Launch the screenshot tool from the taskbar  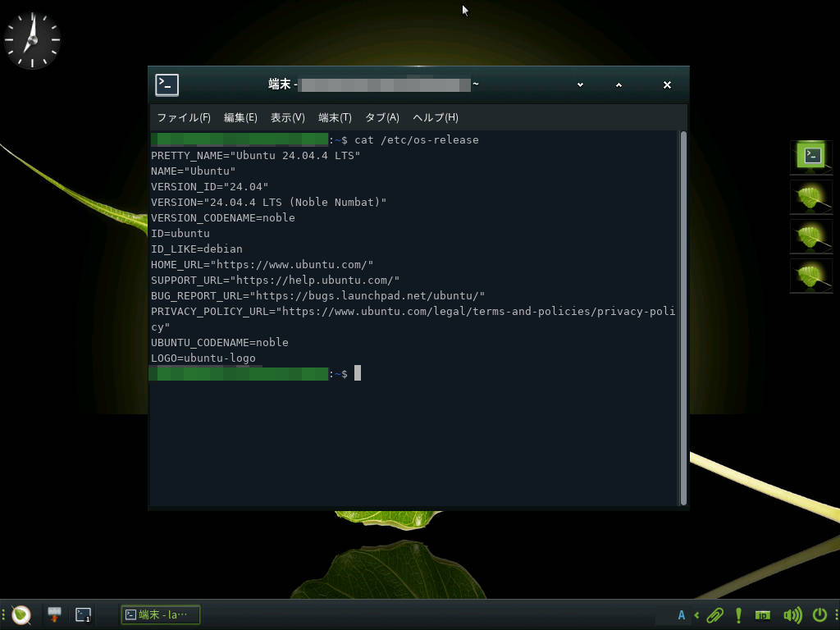[53, 614]
